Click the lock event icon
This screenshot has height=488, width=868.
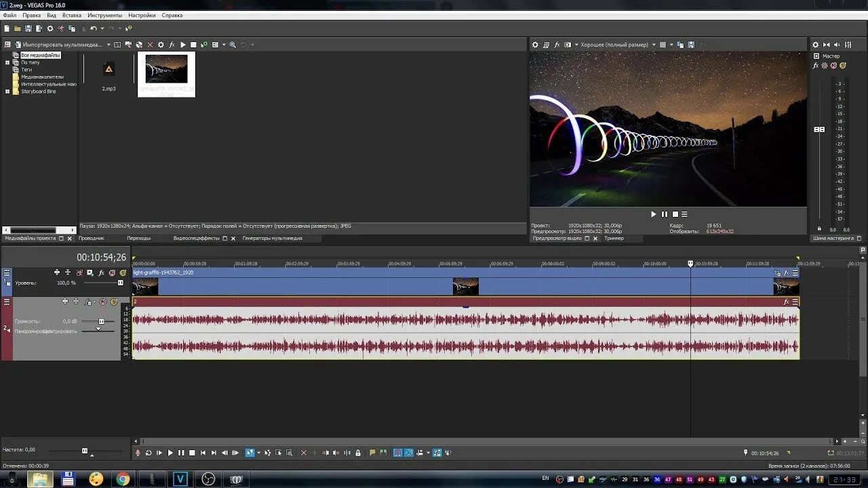pyautogui.click(x=358, y=453)
